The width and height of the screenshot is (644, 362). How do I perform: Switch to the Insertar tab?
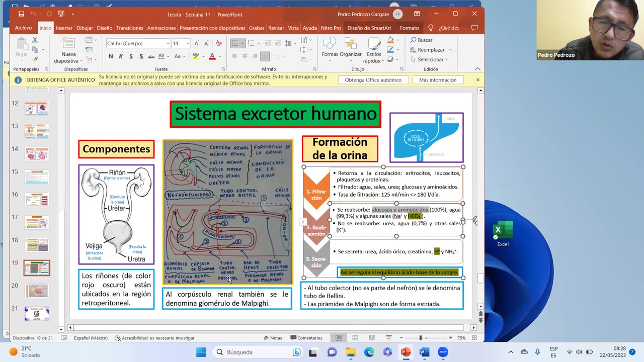(x=64, y=28)
